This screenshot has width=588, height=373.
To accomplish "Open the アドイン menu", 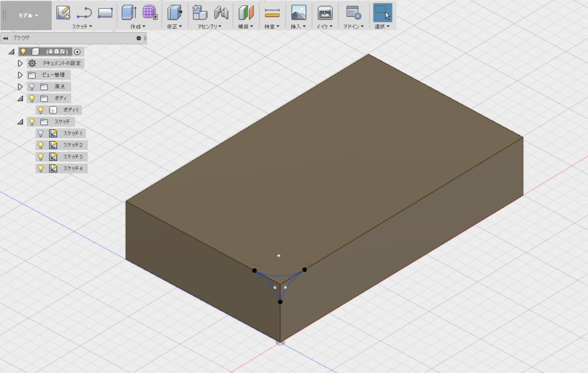I will pyautogui.click(x=354, y=26).
